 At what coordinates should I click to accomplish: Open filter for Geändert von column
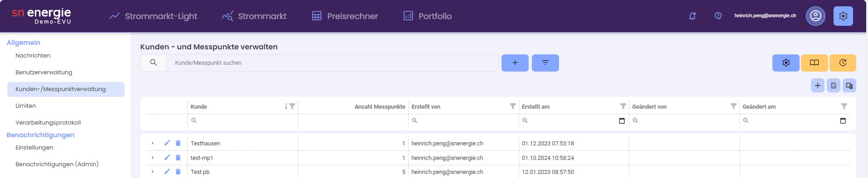tap(733, 106)
